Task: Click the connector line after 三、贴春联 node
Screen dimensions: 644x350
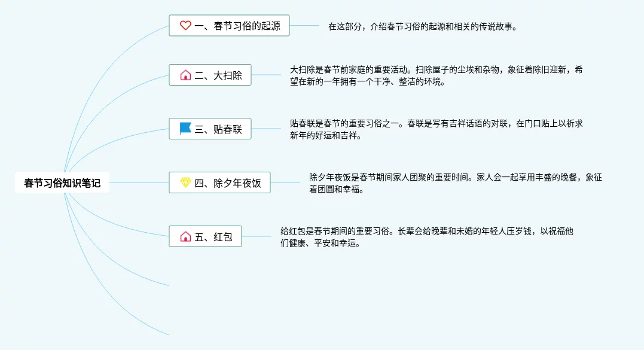Action: click(265, 129)
